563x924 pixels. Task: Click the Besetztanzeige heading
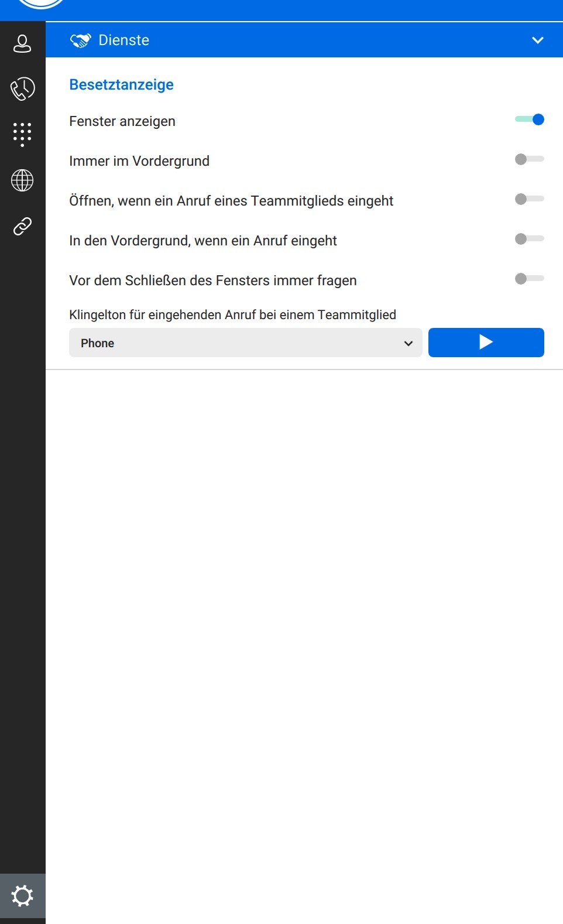tap(121, 84)
